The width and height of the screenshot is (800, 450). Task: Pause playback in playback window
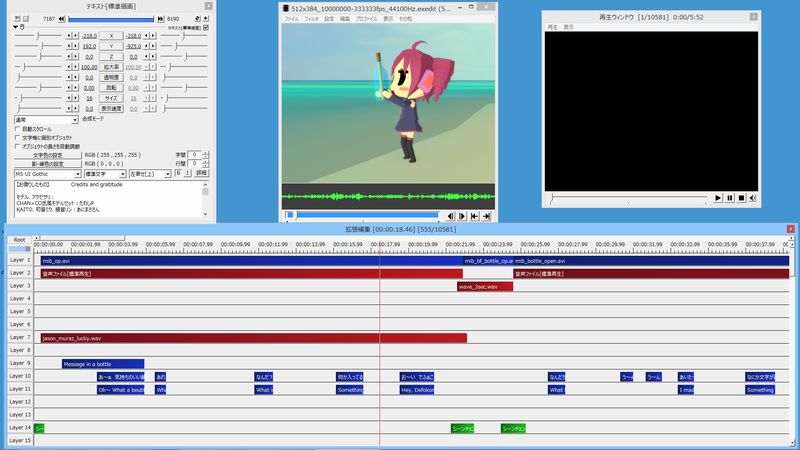click(730, 198)
